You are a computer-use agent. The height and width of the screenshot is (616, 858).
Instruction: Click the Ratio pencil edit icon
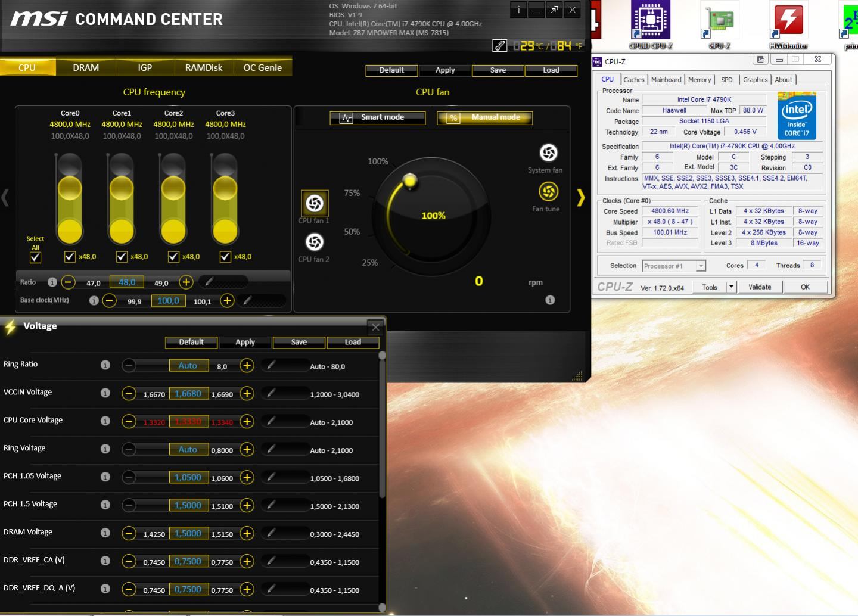click(x=210, y=282)
